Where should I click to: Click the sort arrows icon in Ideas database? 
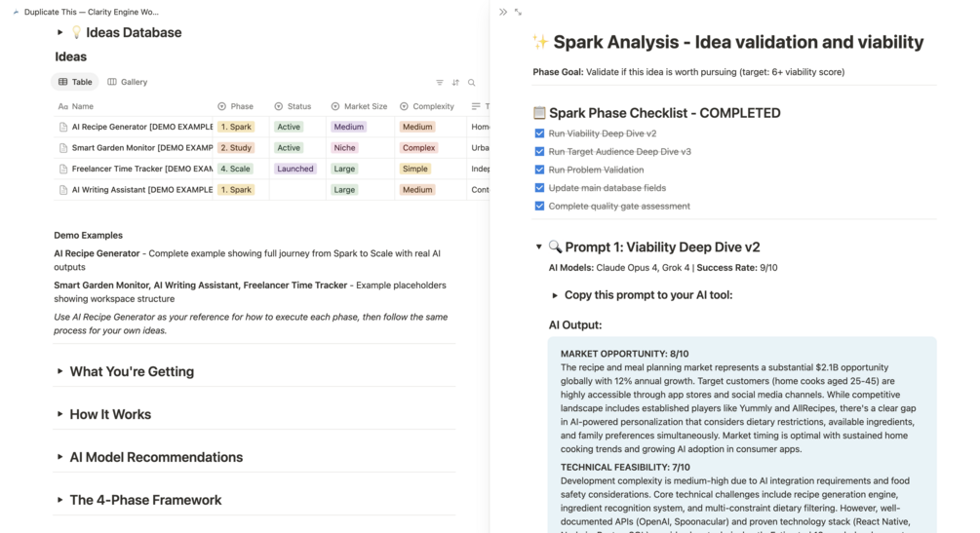coord(455,83)
